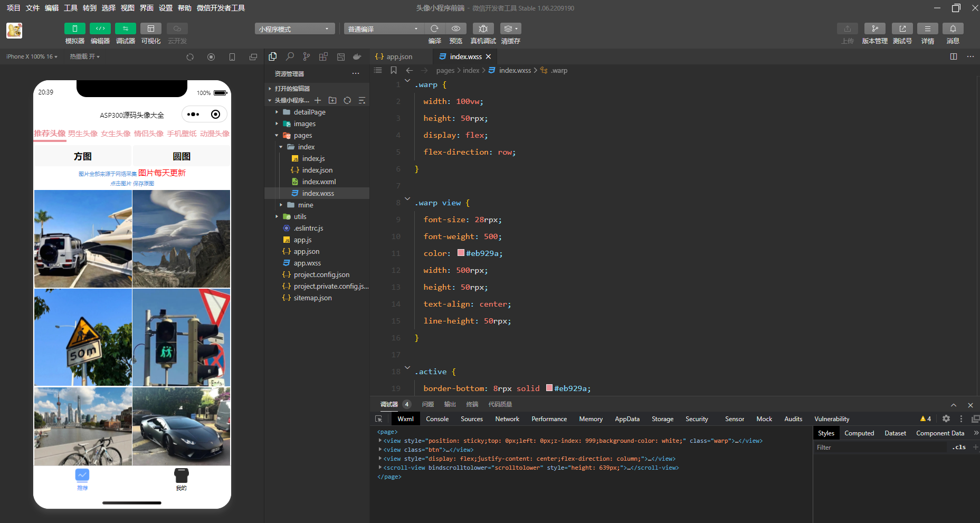Toggle the editor panel button

100,28
